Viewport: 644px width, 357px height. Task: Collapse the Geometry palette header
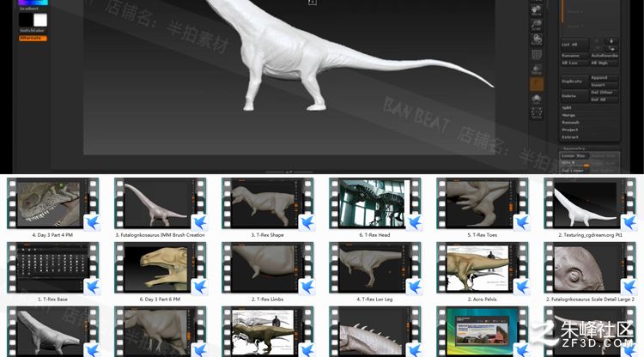pyautogui.click(x=575, y=148)
